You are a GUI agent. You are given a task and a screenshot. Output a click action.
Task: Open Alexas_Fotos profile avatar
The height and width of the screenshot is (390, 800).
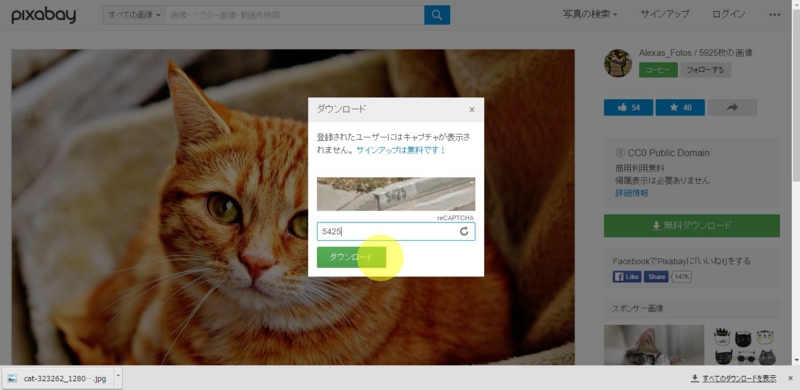click(x=618, y=63)
